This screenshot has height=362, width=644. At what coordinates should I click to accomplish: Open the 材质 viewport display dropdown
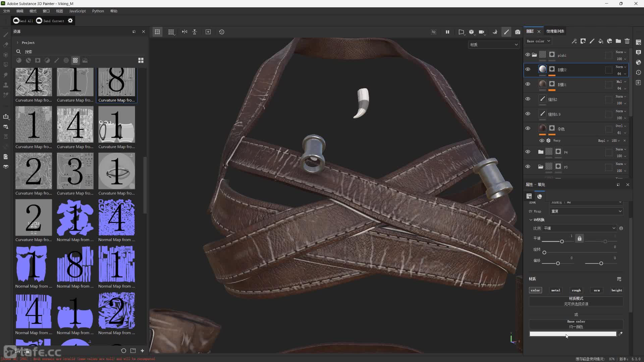[494, 45]
